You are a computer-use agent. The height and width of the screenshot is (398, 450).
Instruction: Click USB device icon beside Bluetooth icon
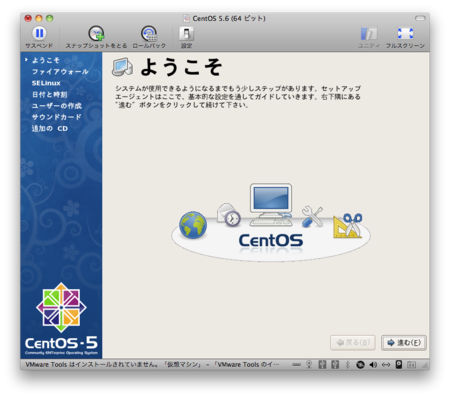point(335,364)
